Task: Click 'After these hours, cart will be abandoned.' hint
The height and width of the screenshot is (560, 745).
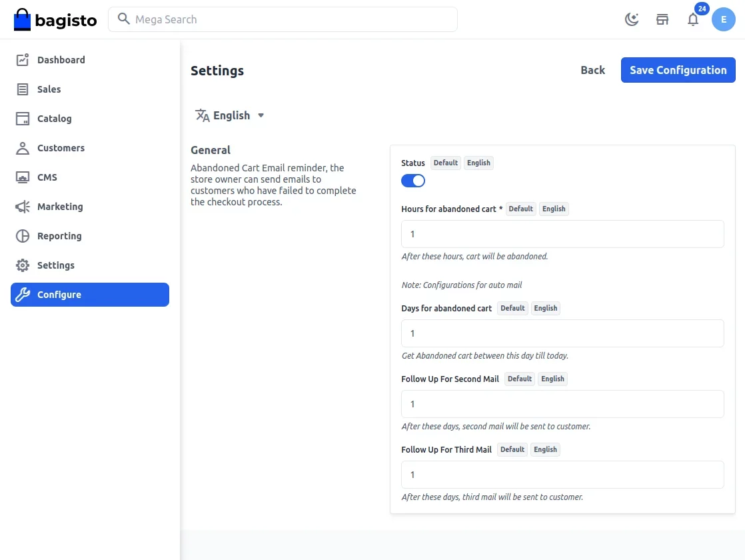Action: (x=474, y=257)
